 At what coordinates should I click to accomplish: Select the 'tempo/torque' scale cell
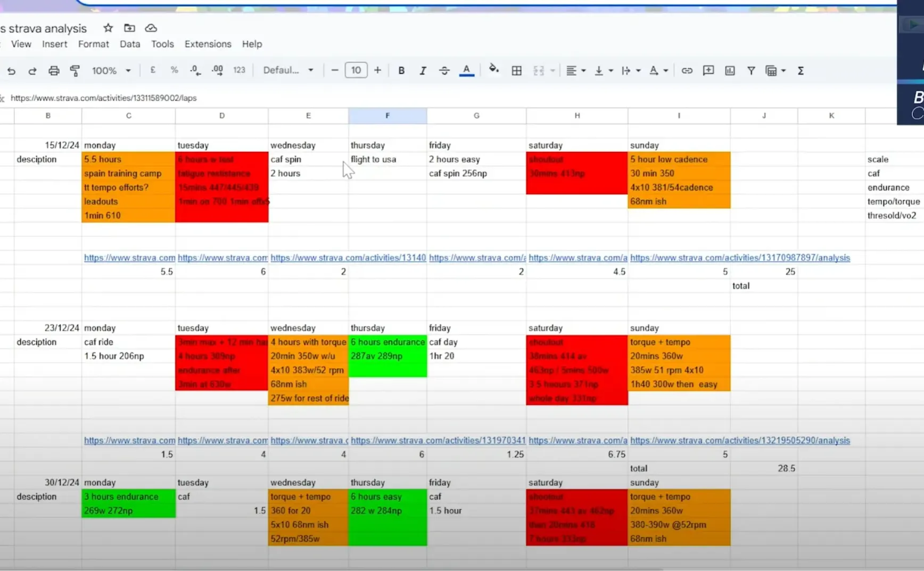coord(894,201)
